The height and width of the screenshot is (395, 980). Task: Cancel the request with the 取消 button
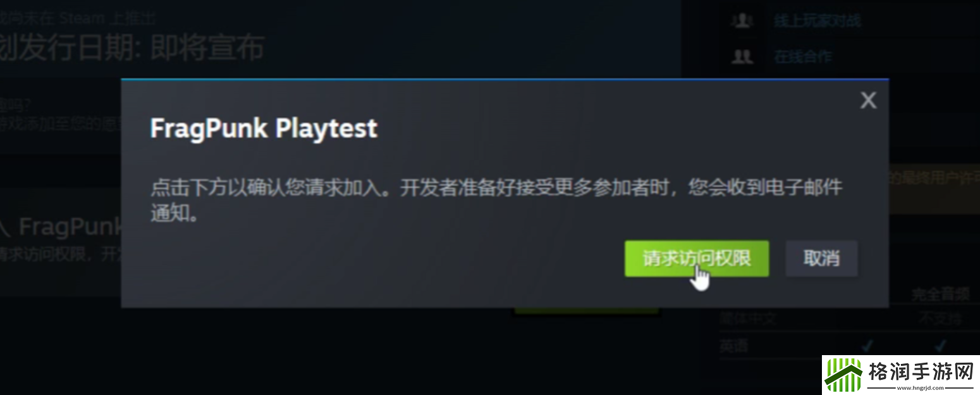click(x=821, y=258)
